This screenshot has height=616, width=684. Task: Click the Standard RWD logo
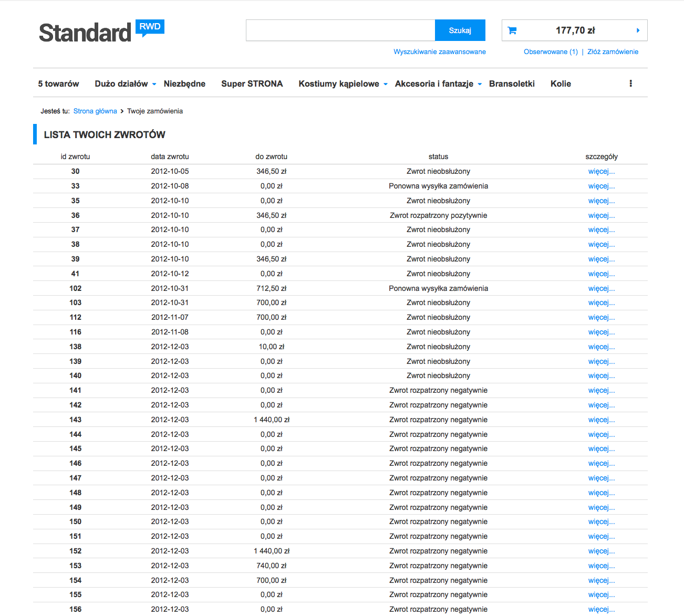(x=101, y=32)
